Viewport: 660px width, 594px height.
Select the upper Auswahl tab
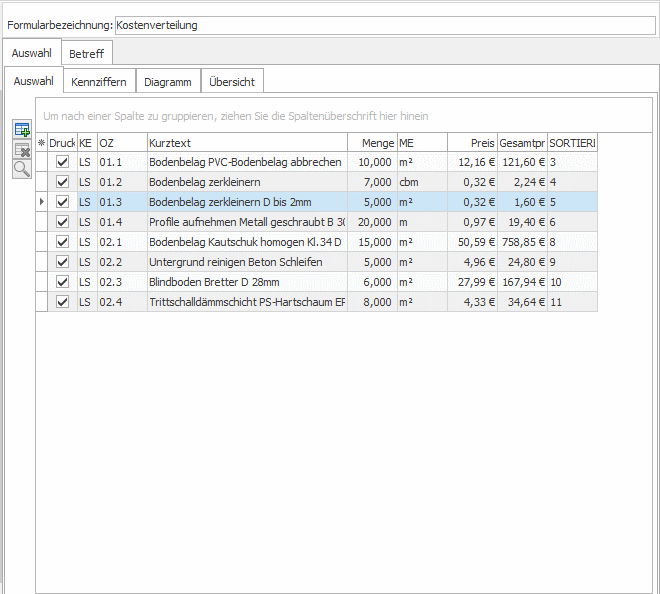(x=32, y=53)
